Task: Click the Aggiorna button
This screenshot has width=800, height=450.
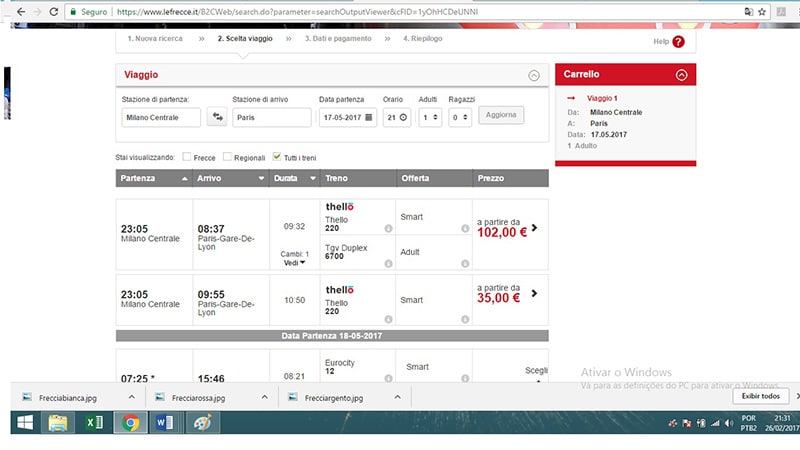Action: tap(501, 115)
